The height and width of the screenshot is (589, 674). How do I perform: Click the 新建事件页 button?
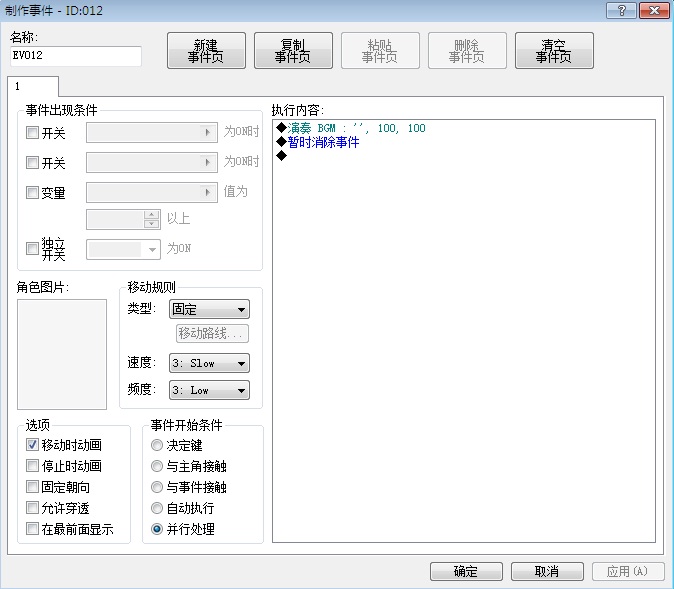[x=206, y=51]
